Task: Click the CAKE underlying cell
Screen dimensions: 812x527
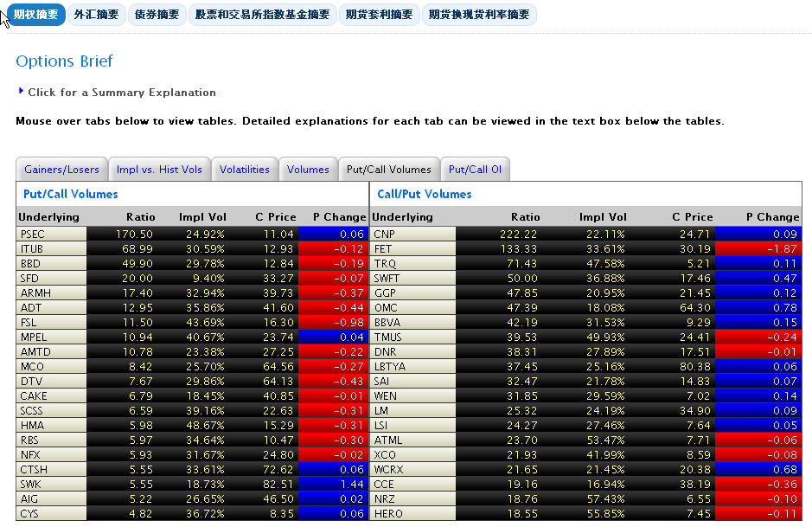Action: [x=51, y=395]
